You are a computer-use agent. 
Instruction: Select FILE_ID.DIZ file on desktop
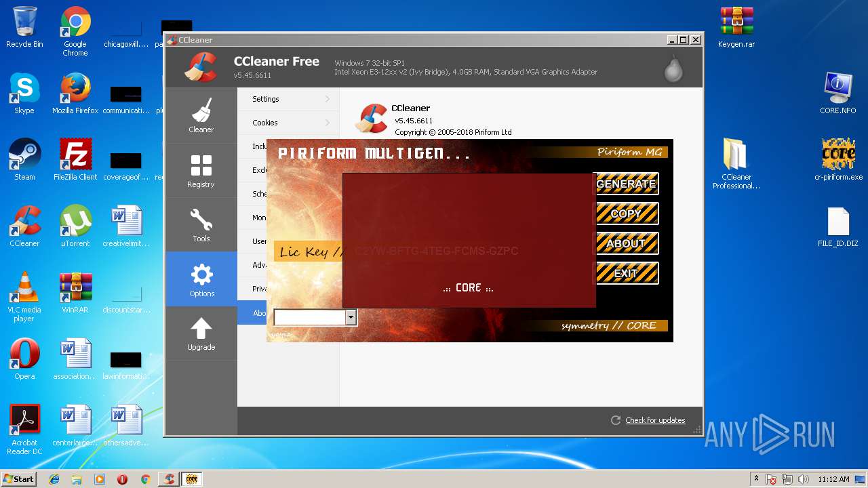[838, 226]
